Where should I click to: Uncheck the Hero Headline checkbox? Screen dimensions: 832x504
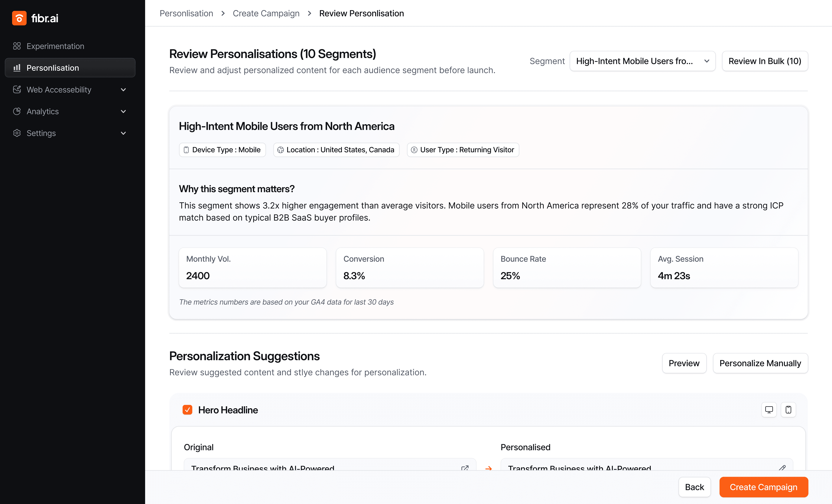click(187, 410)
